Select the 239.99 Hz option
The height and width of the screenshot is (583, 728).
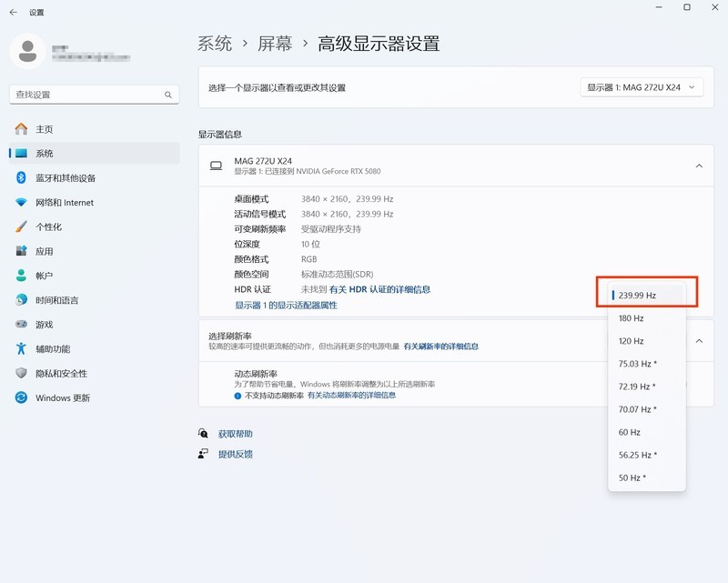637,296
